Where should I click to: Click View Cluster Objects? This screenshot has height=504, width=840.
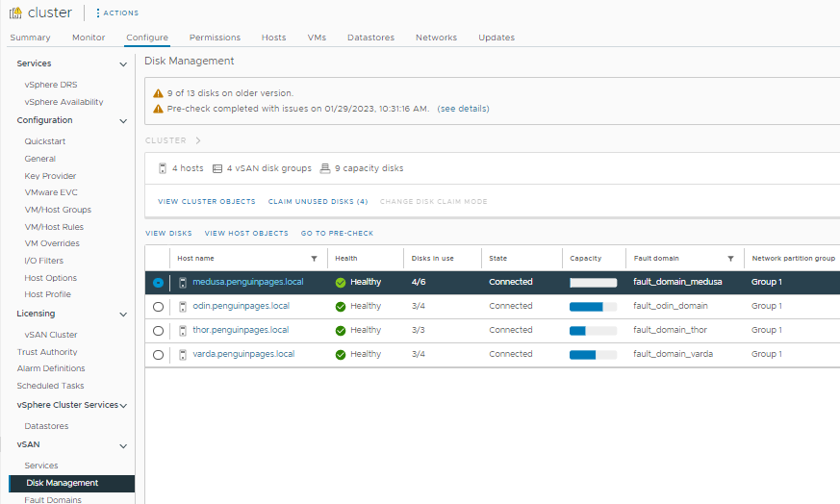click(x=207, y=201)
